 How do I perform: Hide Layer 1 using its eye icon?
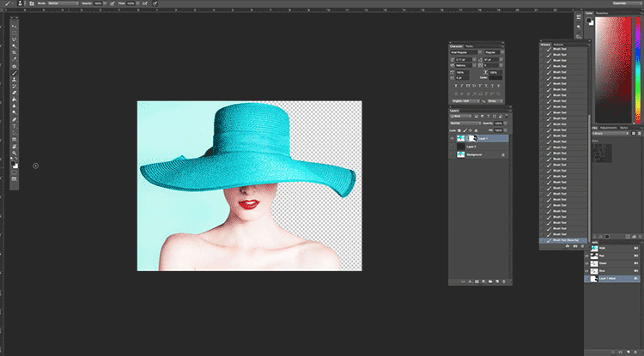click(453, 137)
